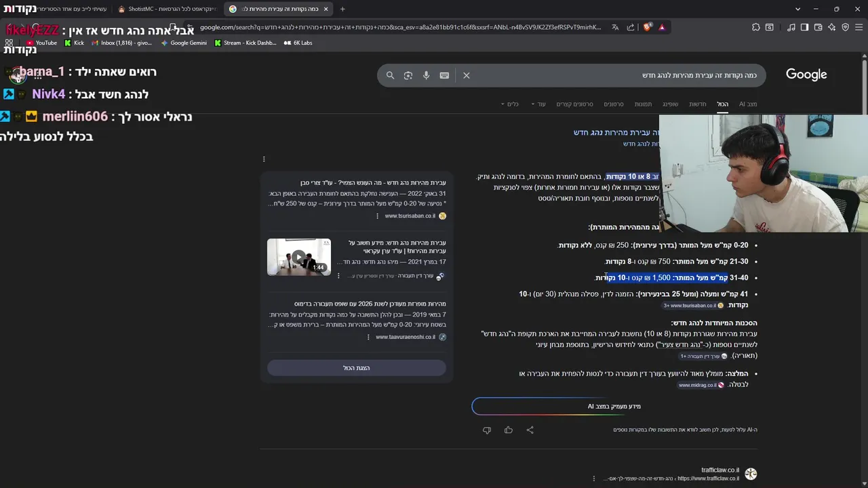Open the three-dot menu above the sources panel

pos(264,159)
